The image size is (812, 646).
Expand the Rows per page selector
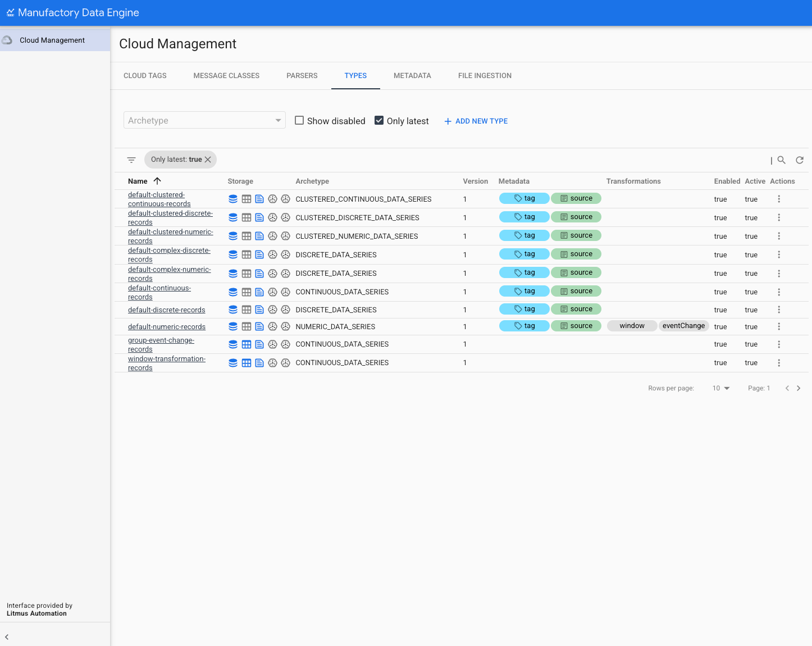721,388
